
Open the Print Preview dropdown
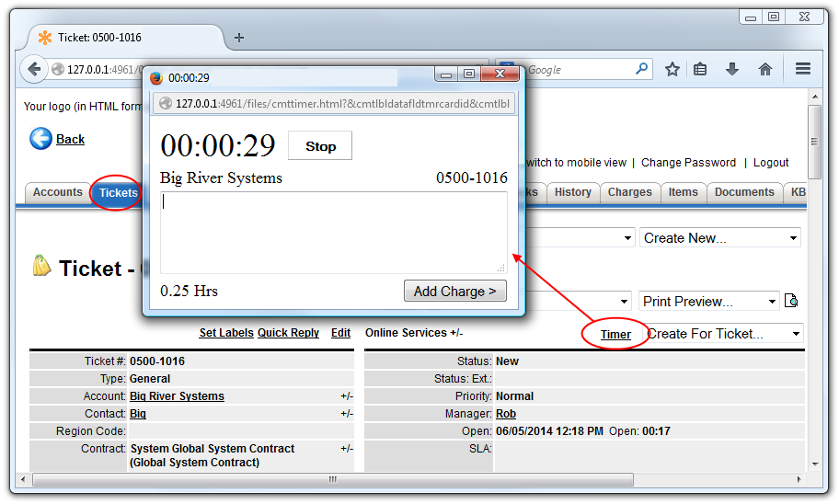(709, 302)
